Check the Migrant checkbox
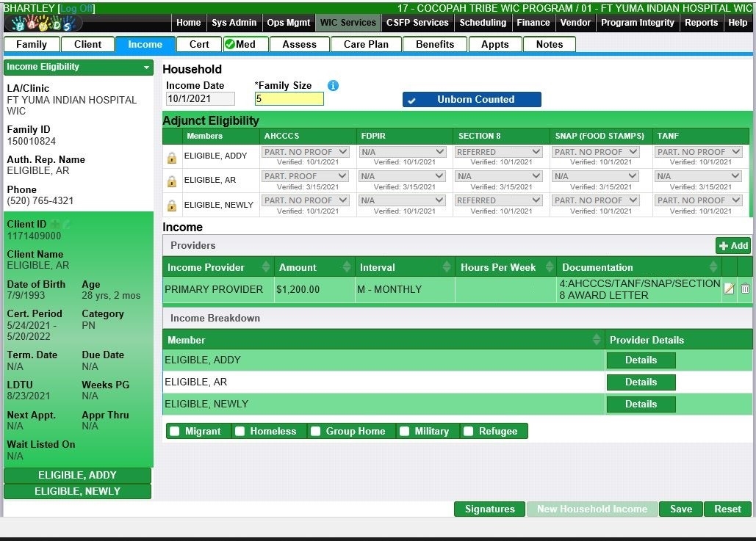Screen dimensions: 756x541 (175, 432)
